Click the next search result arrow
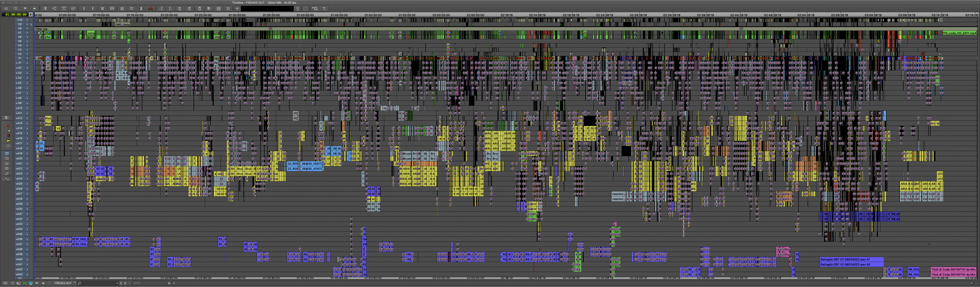Viewport: 980px width, 287px height. (125, 283)
